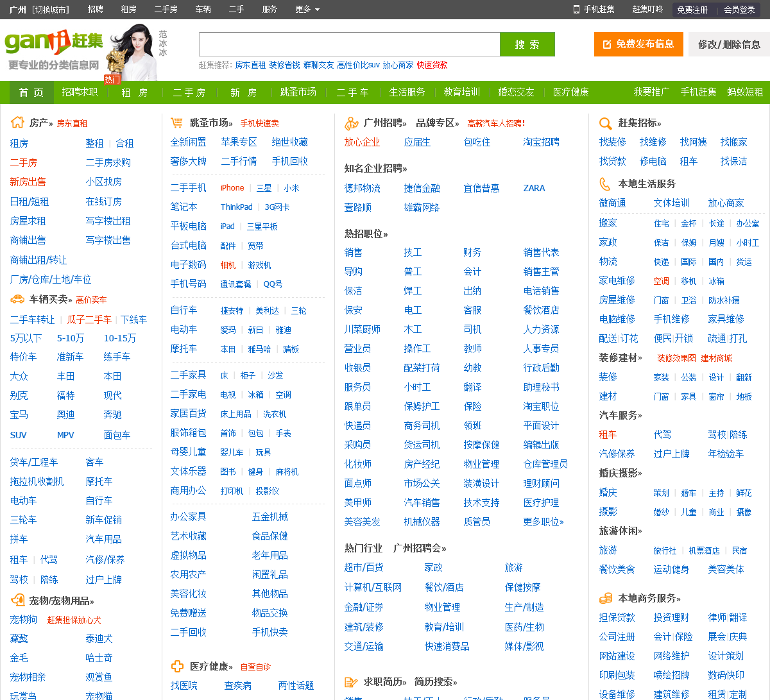The height and width of the screenshot is (700, 770).
Task: Click the car icon beside 车辆买卖
Action: pyautogui.click(x=17, y=299)
